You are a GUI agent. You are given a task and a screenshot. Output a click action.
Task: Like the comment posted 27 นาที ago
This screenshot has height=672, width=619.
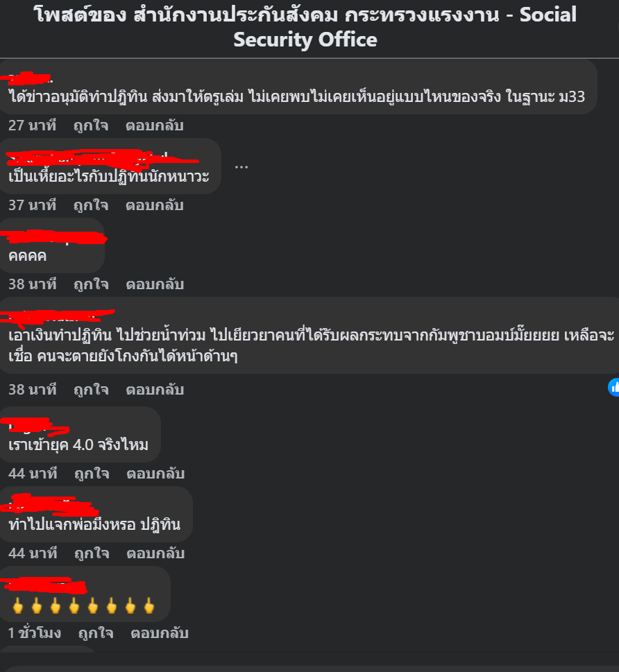90,126
